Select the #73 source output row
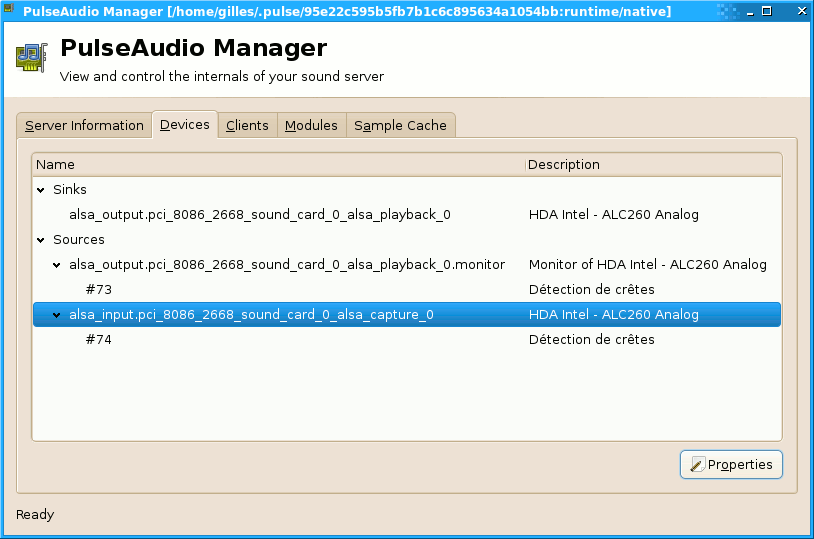Viewport: 814px width, 539px height. pyautogui.click(x=407, y=289)
